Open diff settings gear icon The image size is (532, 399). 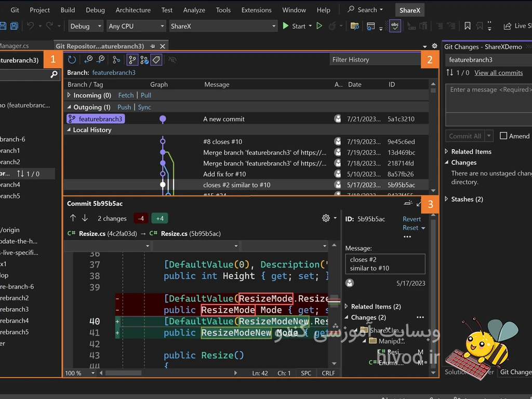click(x=326, y=218)
